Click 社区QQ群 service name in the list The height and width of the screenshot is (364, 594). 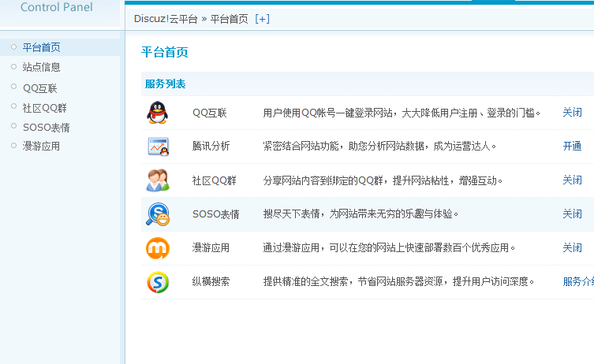pos(214,180)
